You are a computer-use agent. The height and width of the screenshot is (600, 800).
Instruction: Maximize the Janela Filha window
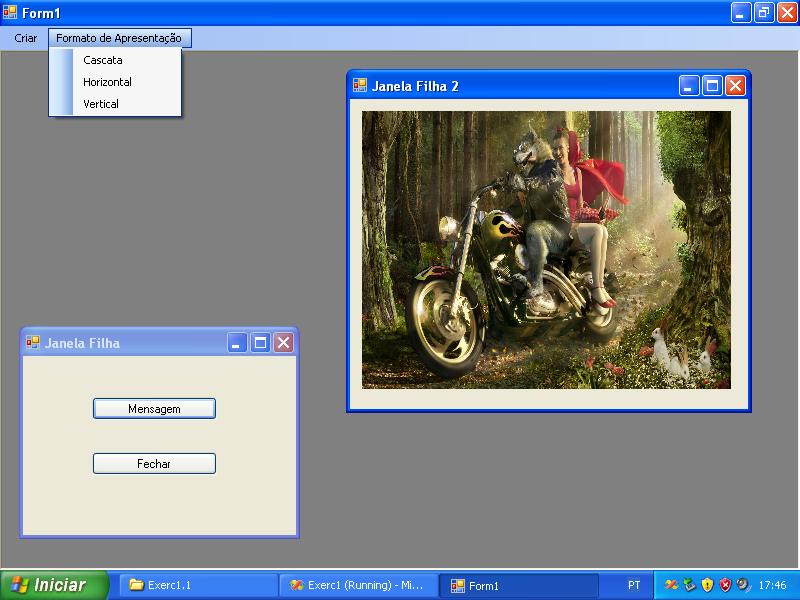click(x=260, y=343)
